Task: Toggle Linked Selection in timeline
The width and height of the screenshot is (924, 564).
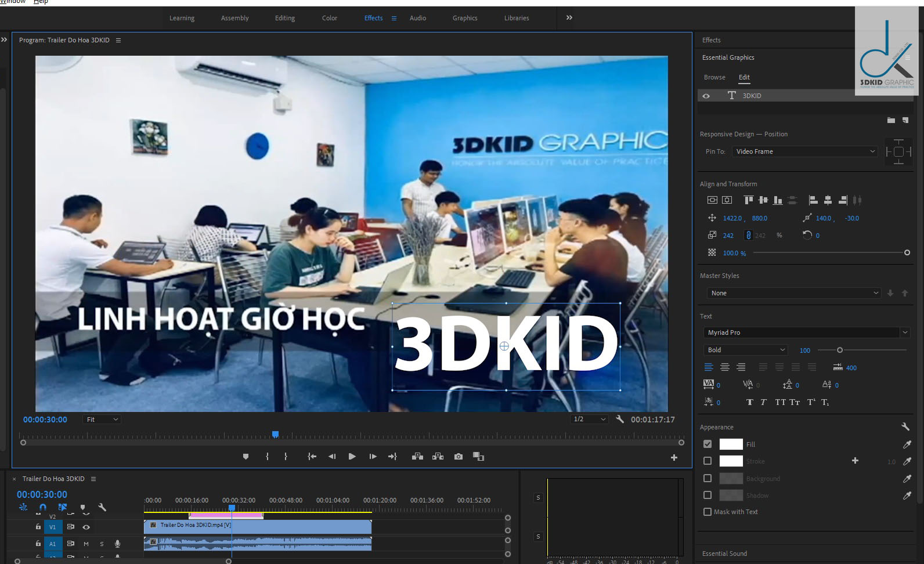Action: tap(63, 507)
